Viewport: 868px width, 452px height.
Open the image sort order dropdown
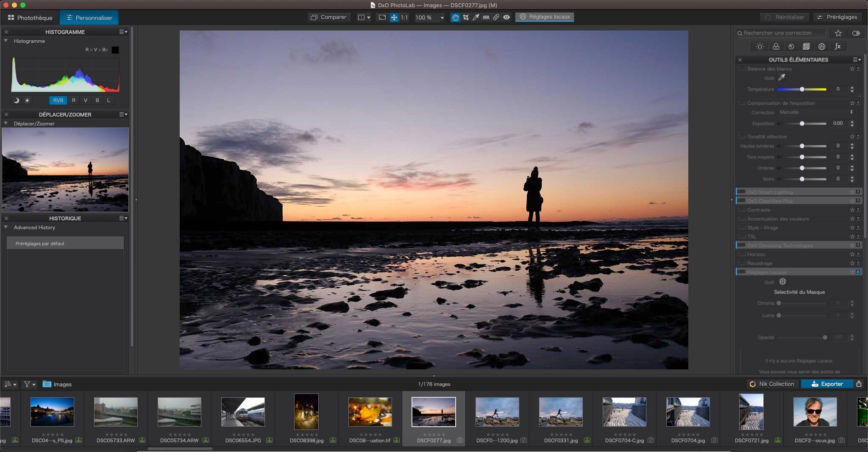(10, 384)
